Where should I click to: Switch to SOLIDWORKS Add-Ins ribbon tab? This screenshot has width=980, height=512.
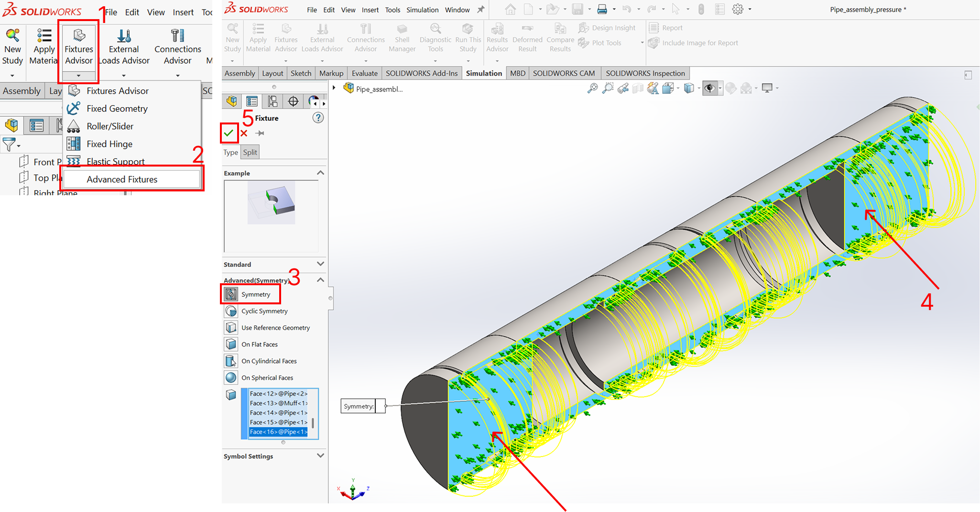[422, 73]
